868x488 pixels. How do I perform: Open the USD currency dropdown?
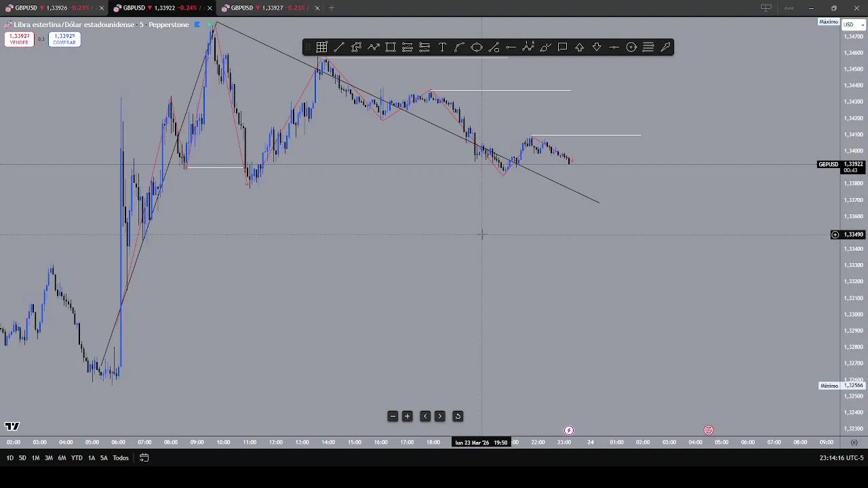[853, 24]
